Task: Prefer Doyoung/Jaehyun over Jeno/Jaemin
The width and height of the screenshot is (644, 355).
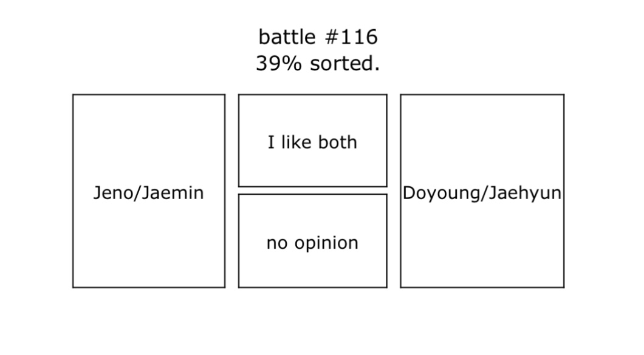Action: tap(482, 191)
